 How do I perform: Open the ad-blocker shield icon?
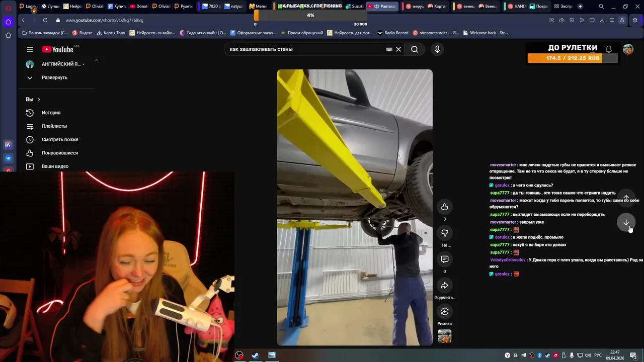click(x=572, y=20)
